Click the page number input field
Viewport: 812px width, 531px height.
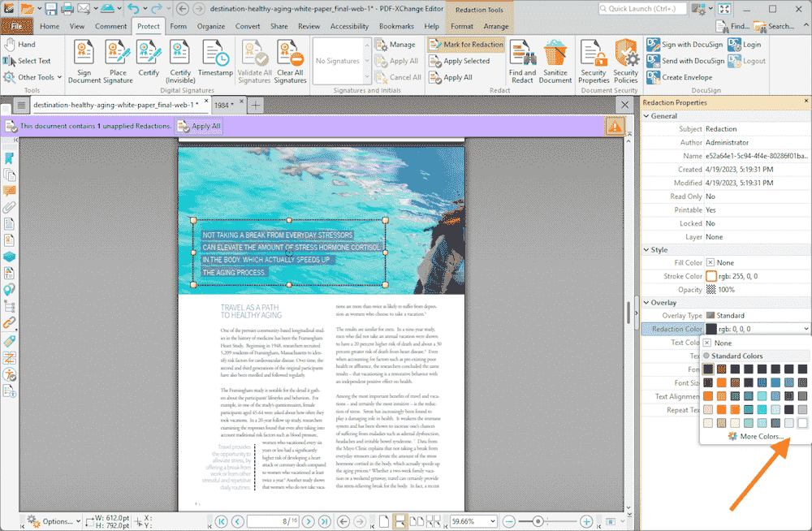coord(272,520)
